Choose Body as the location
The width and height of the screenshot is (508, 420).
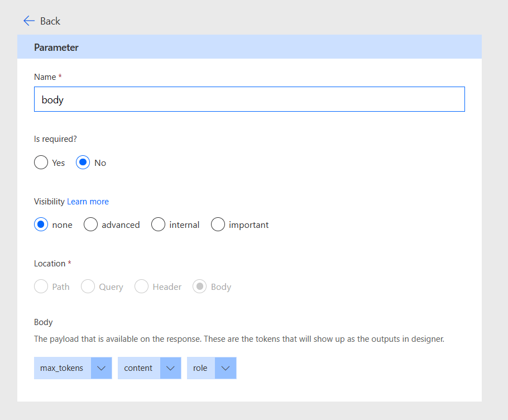[x=200, y=287]
